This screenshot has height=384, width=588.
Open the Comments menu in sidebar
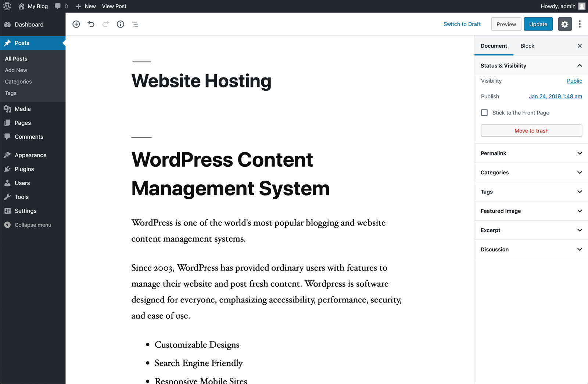[33, 137]
